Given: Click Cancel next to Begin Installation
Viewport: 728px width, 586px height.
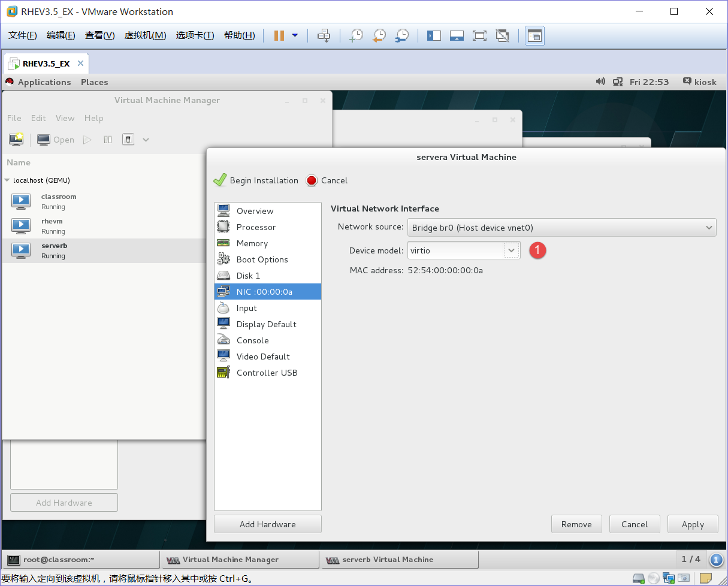Looking at the screenshot, I should [x=327, y=180].
